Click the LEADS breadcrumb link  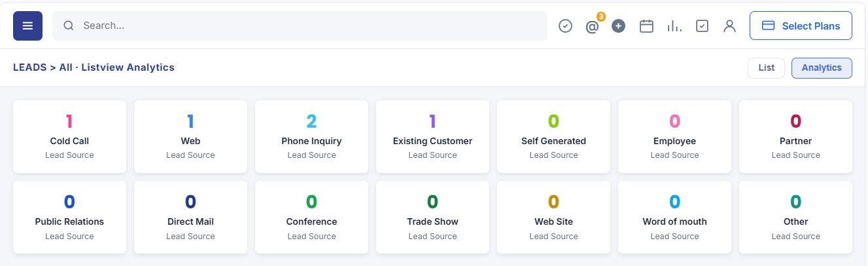point(29,67)
